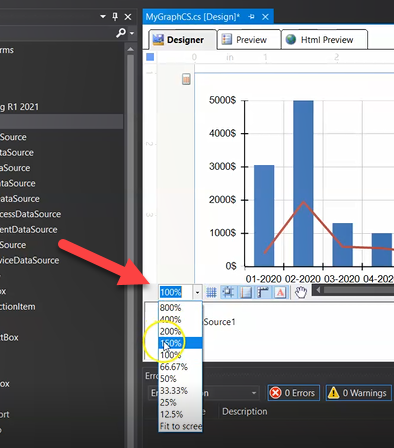
Task: Toggle the 0 Warnings filter button
Action: 359,393
